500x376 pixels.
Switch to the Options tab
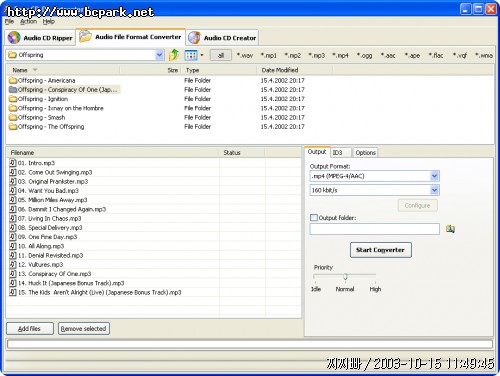(x=365, y=153)
